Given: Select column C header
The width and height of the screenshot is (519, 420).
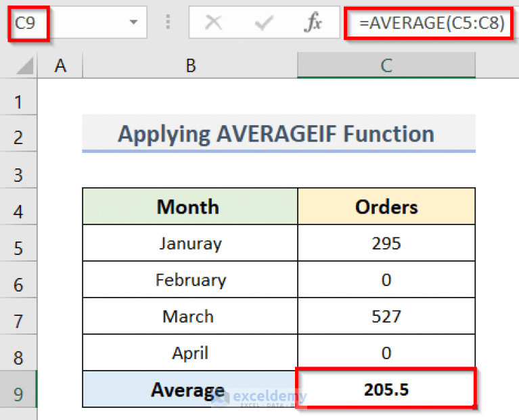Looking at the screenshot, I should (x=386, y=65).
